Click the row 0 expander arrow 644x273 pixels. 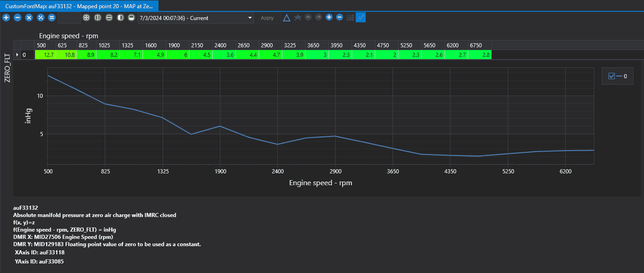pyautogui.click(x=17, y=55)
